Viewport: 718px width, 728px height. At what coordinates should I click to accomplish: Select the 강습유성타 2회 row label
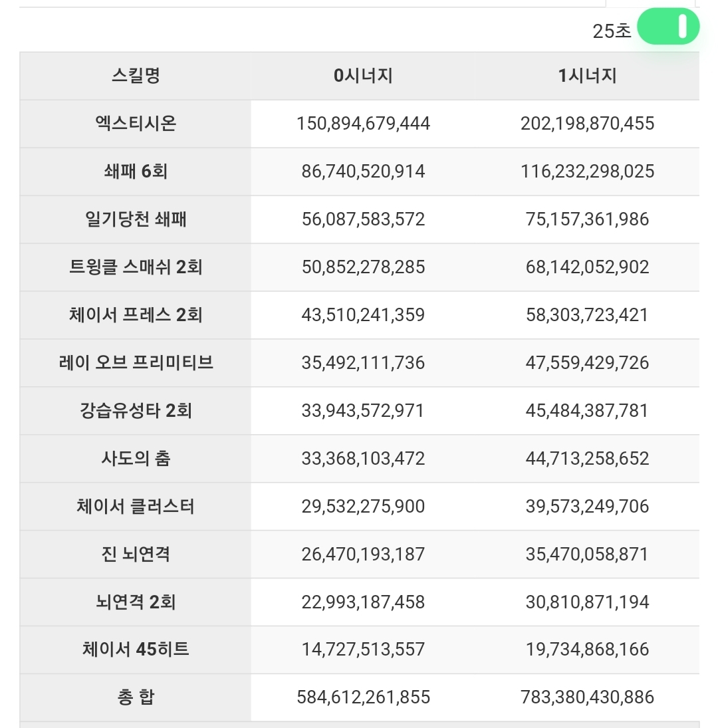(x=136, y=410)
